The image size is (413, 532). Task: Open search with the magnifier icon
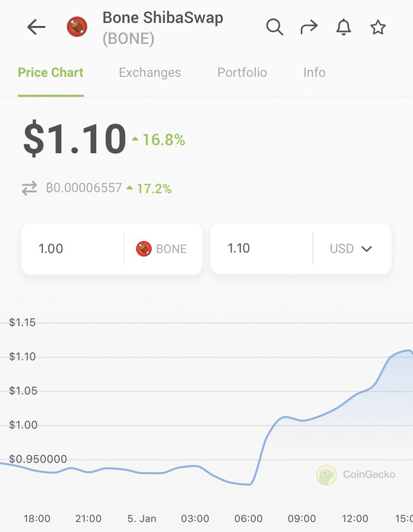point(275,27)
